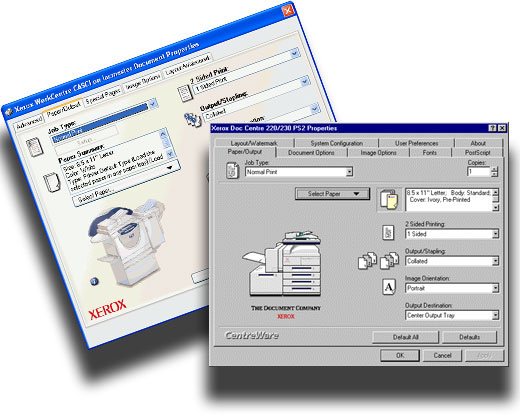Viewport: 520px width, 420px height.
Task: Click the paper stack icon beside paper summary
Action: click(x=389, y=200)
